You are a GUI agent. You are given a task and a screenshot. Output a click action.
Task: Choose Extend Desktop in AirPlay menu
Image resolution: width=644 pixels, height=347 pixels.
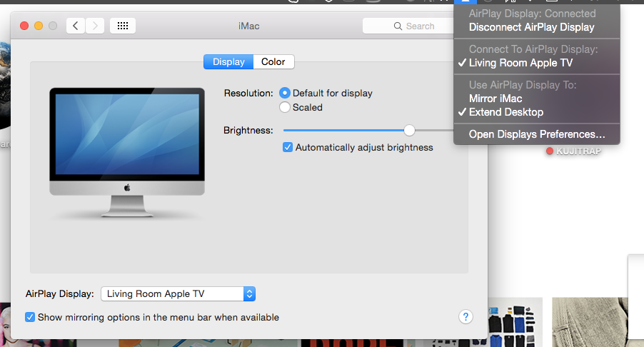(536, 112)
